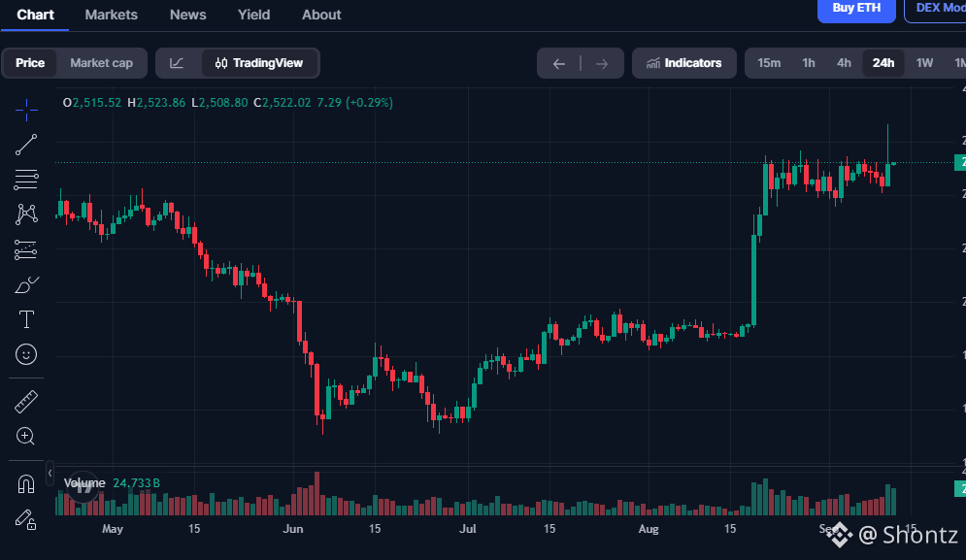Select the trend line drawing tool
966x560 pixels.
click(x=26, y=145)
